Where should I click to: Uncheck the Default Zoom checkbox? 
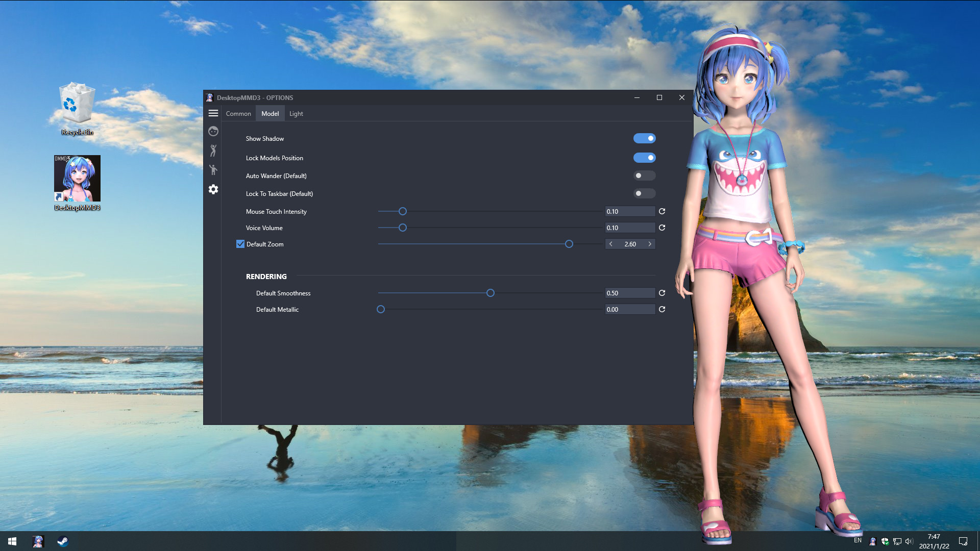pyautogui.click(x=240, y=244)
